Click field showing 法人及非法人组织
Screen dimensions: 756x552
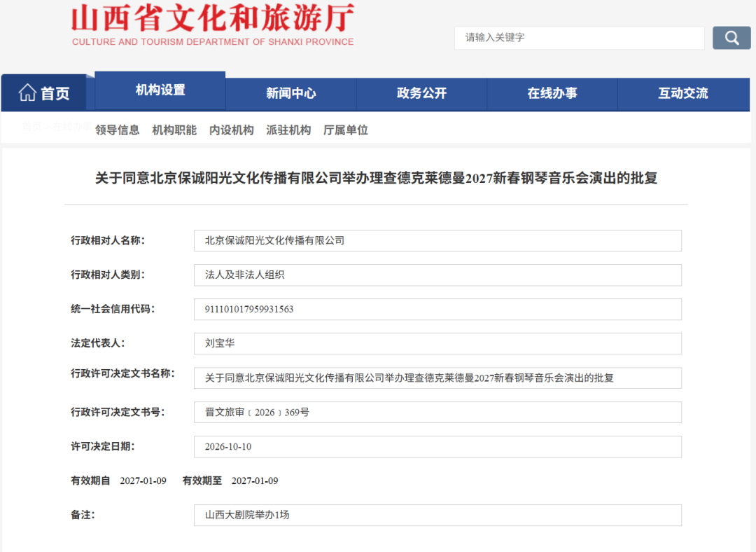(437, 275)
